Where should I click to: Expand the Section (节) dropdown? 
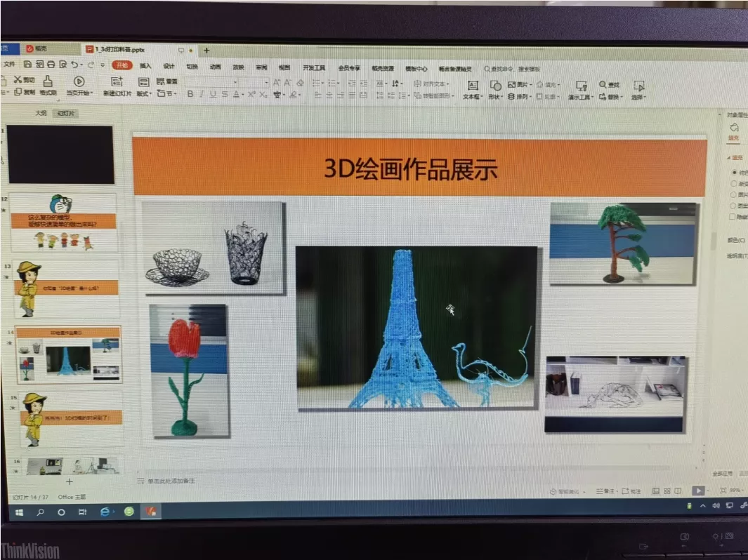tap(166, 93)
